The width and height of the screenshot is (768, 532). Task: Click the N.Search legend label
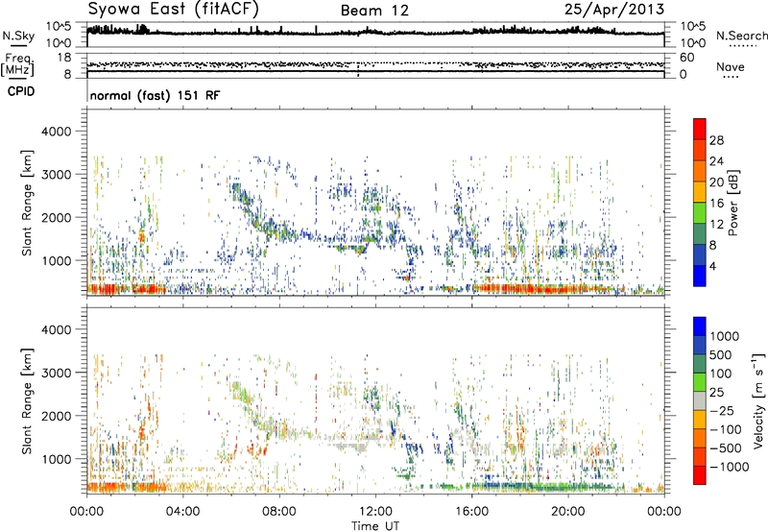click(x=742, y=36)
